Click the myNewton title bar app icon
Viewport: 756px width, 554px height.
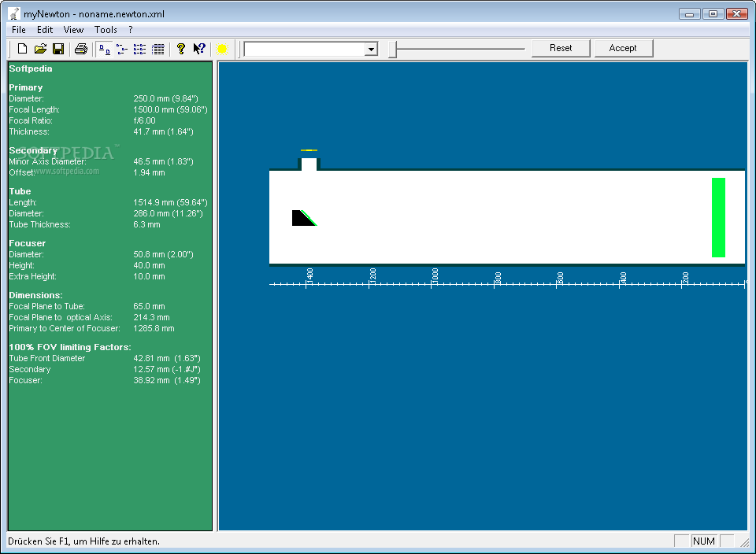[x=15, y=14]
